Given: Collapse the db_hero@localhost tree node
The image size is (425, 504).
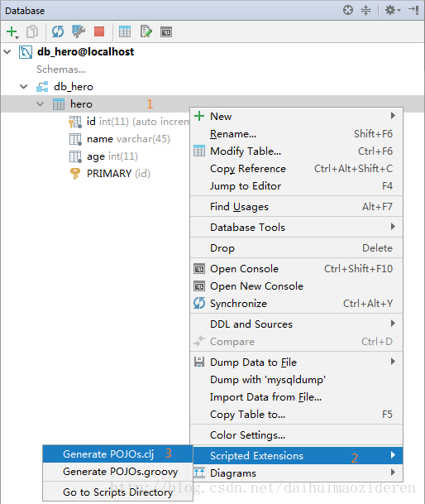Looking at the screenshot, I should tap(7, 51).
